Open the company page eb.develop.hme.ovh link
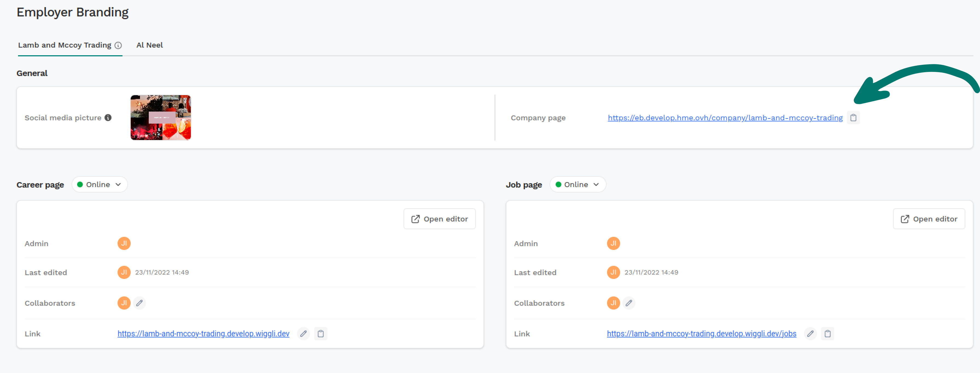980x373 pixels. tap(725, 118)
